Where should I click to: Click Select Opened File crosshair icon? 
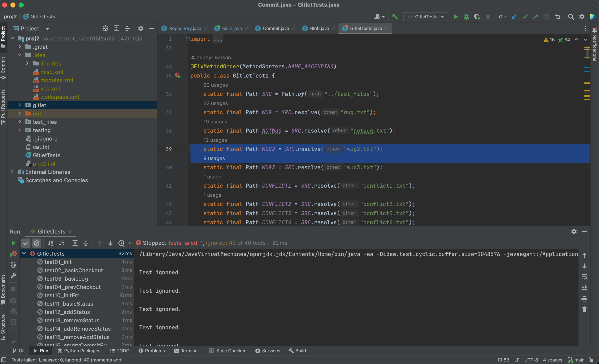105,28
